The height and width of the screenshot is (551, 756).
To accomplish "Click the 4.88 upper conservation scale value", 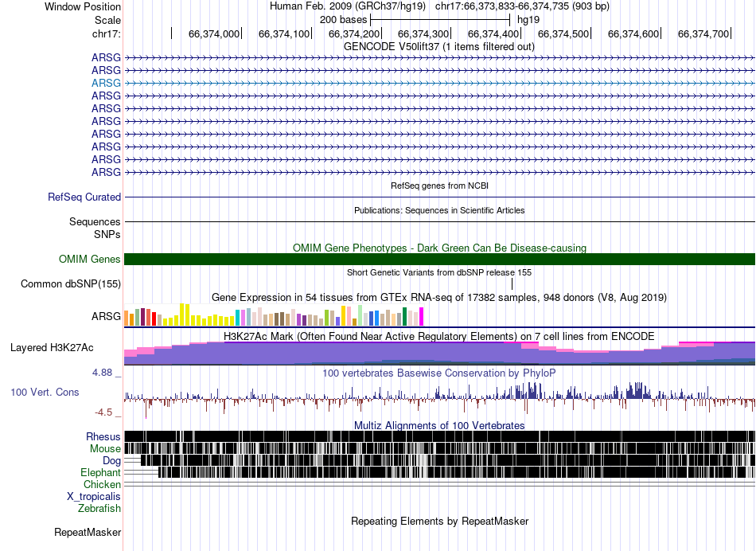I will (x=103, y=373).
